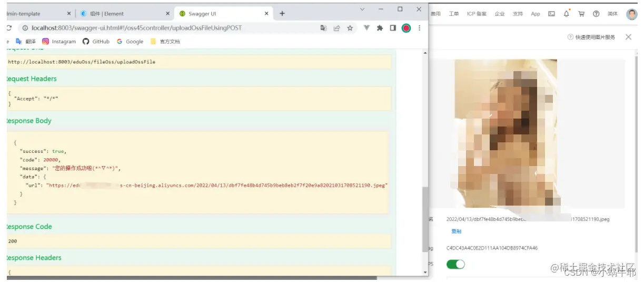The width and height of the screenshot is (644, 282).
Task: Open the GitHub bookmark
Action: [96, 41]
